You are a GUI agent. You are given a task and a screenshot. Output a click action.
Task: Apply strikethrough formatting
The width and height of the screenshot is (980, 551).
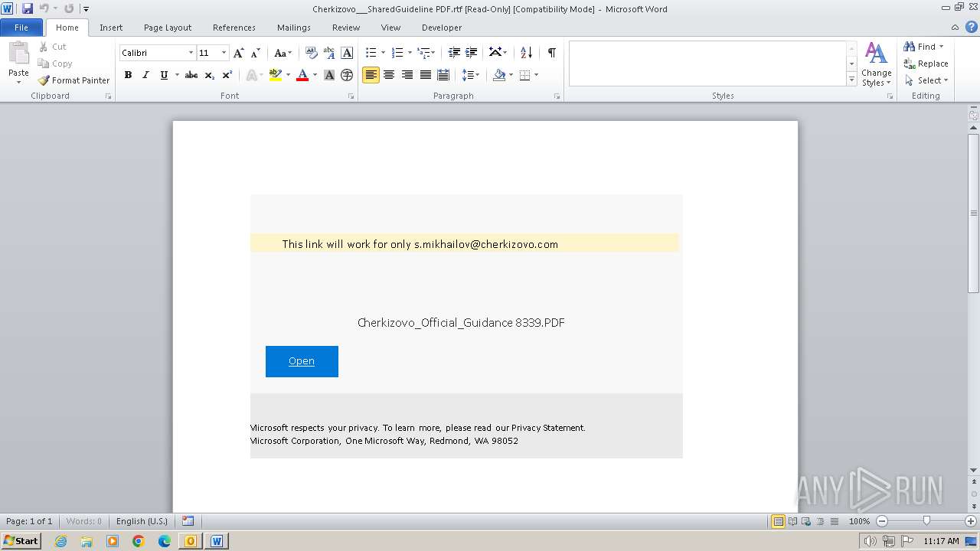[191, 75]
